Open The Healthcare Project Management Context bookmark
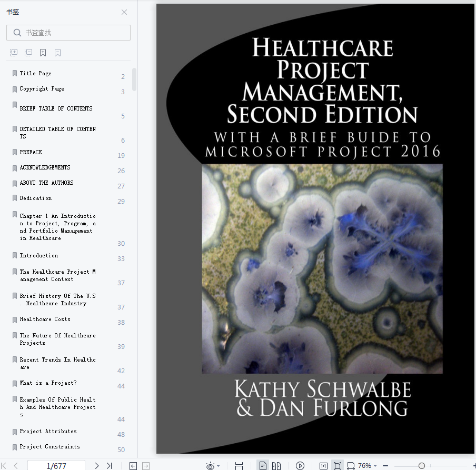Image resolution: width=476 pixels, height=470 pixels. click(x=58, y=275)
